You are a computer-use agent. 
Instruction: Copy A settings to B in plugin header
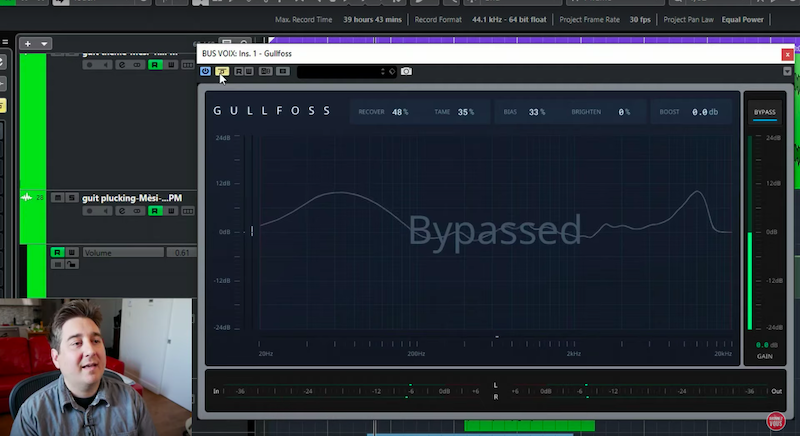tap(283, 71)
